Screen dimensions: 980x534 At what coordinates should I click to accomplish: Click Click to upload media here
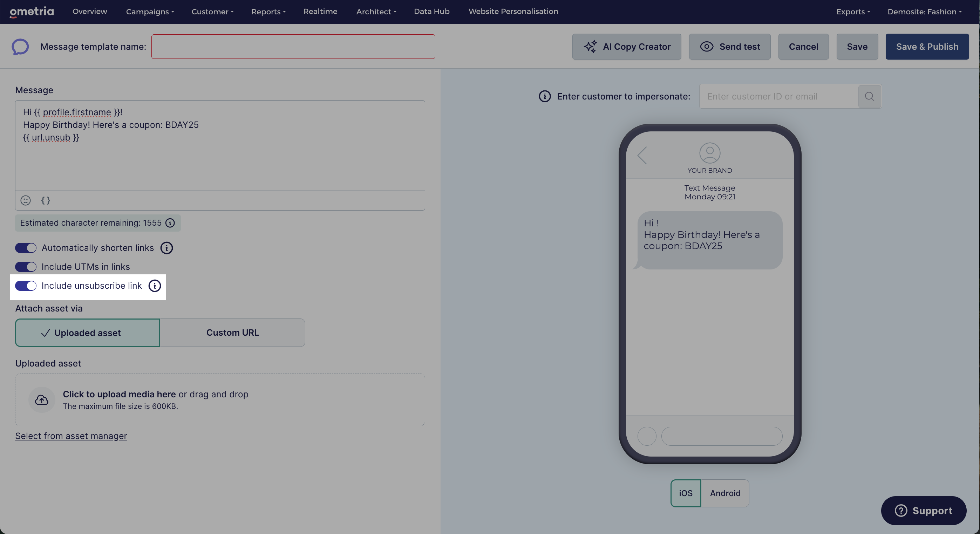coord(119,395)
